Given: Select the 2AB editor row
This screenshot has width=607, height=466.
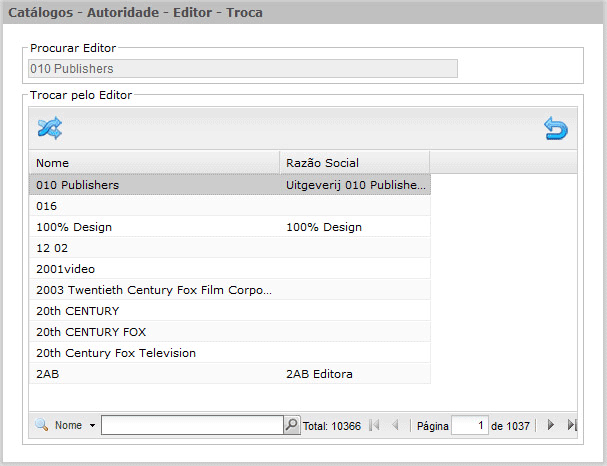Looking at the screenshot, I should [x=230, y=373].
